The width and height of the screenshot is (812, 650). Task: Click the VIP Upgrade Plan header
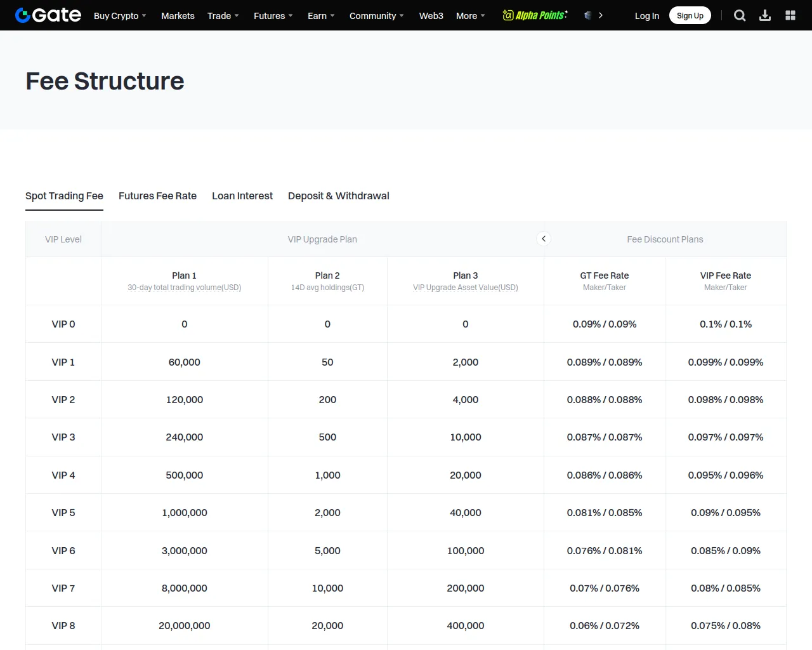pos(322,239)
